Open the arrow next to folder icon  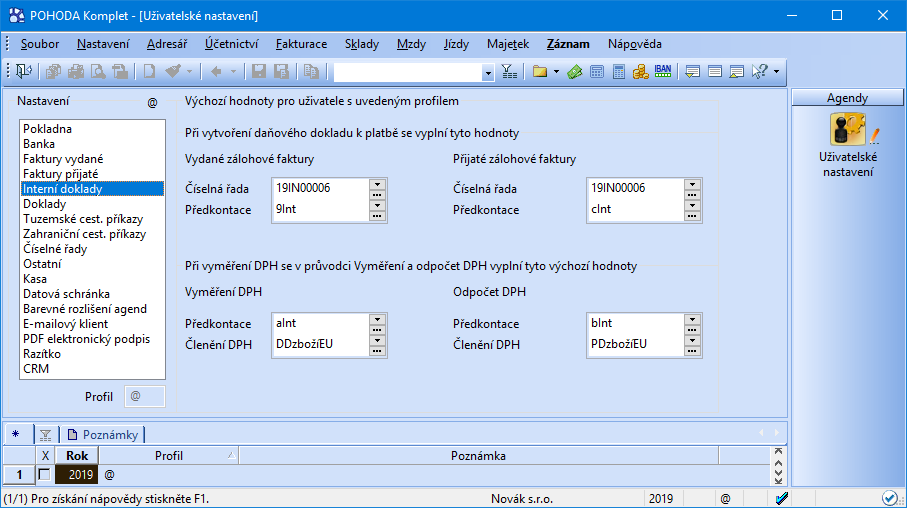coord(556,72)
